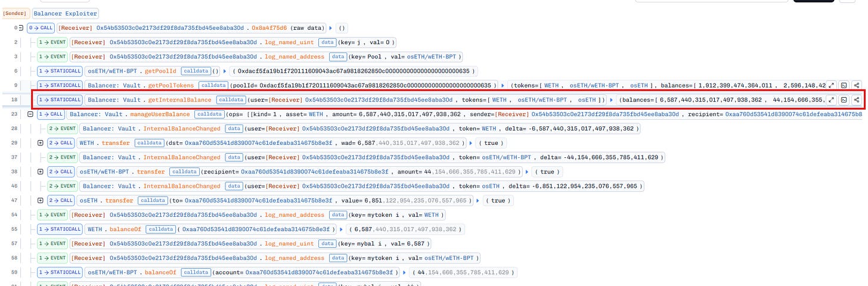
Task: Click the data tag on the key= mybal i row
Action: pyautogui.click(x=327, y=244)
